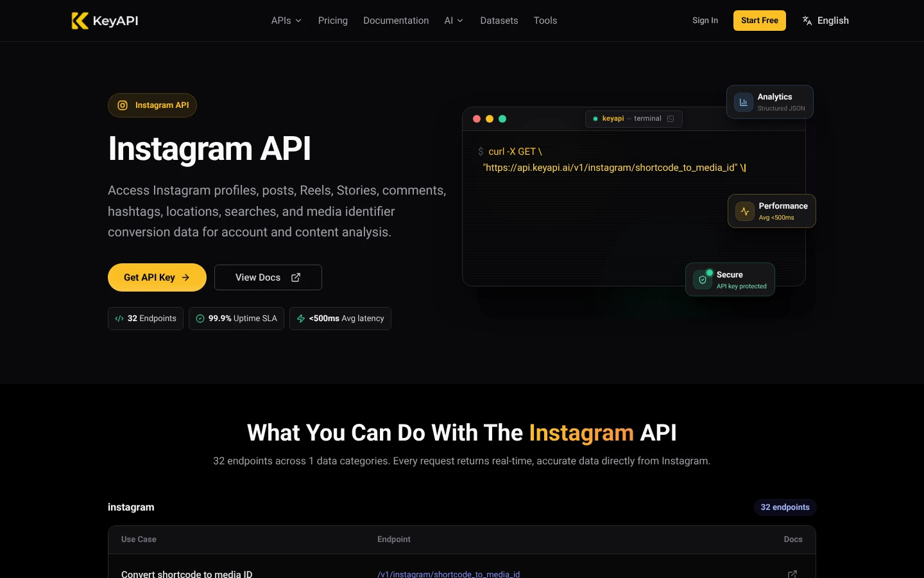Click the Analytics bar chart icon
This screenshot has height=578, width=924.
[x=744, y=102]
